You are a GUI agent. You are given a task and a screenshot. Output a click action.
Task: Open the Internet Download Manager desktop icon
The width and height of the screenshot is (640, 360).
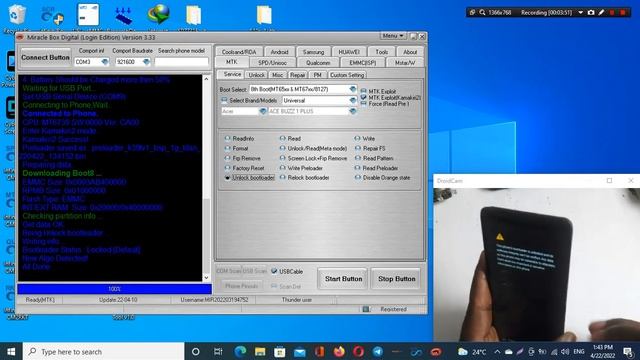158,15
